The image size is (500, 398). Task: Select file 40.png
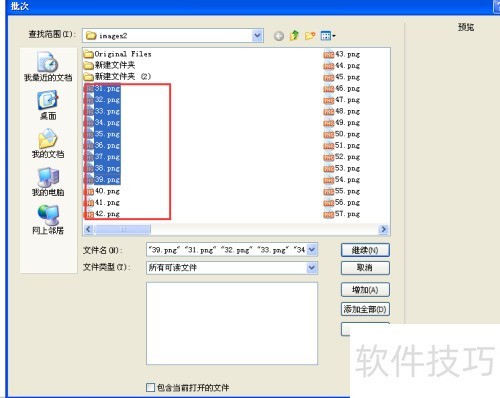coord(103,191)
